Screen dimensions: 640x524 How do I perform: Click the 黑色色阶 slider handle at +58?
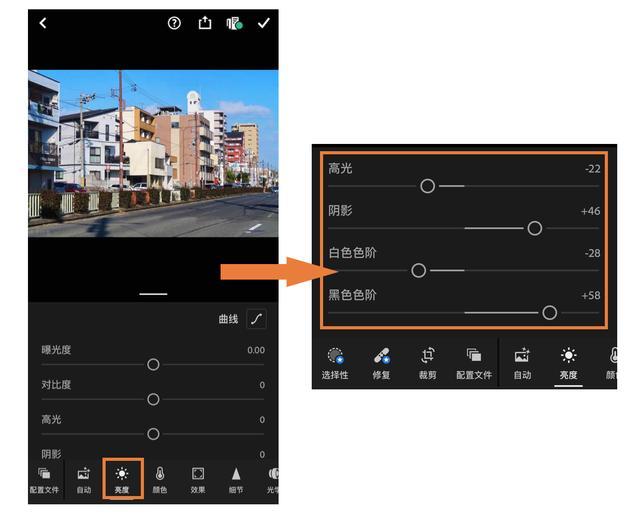tap(549, 313)
